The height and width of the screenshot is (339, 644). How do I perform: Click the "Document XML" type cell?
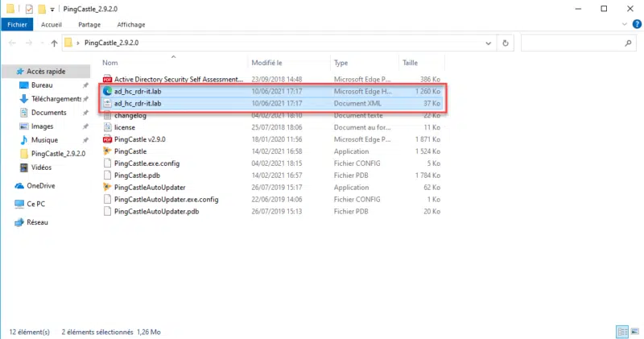[357, 104]
